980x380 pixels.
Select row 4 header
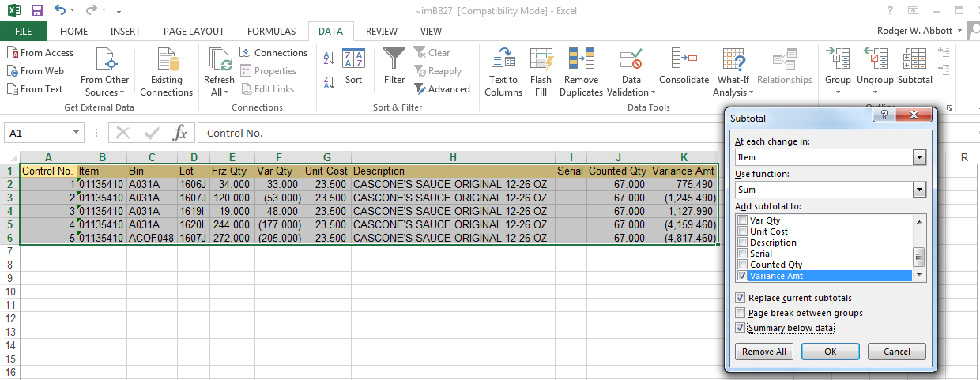[10, 211]
